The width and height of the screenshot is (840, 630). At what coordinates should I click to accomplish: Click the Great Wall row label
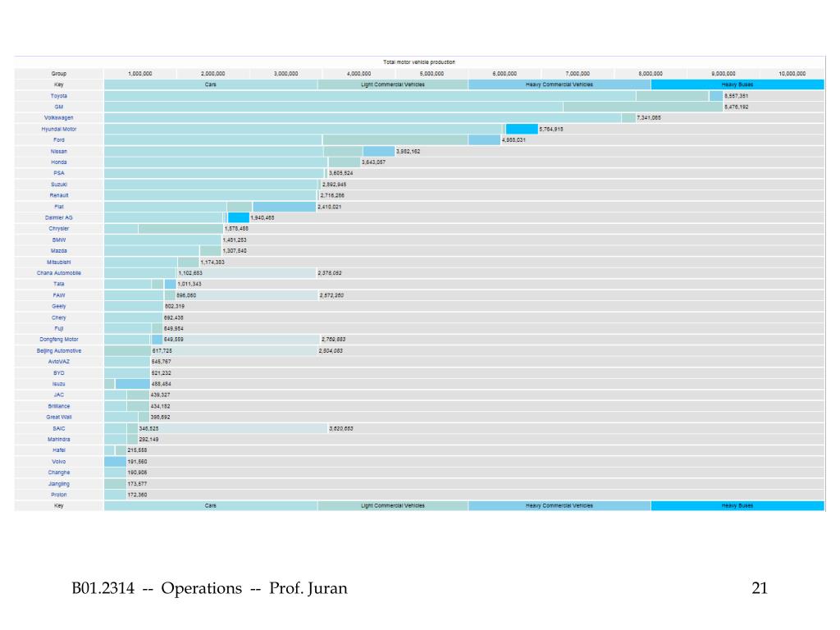(x=59, y=418)
